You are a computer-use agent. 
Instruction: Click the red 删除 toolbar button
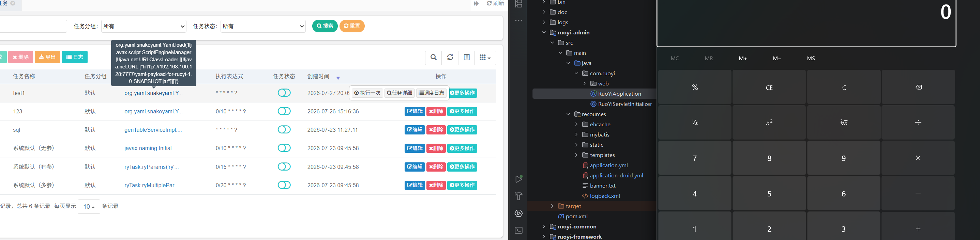coord(20,57)
